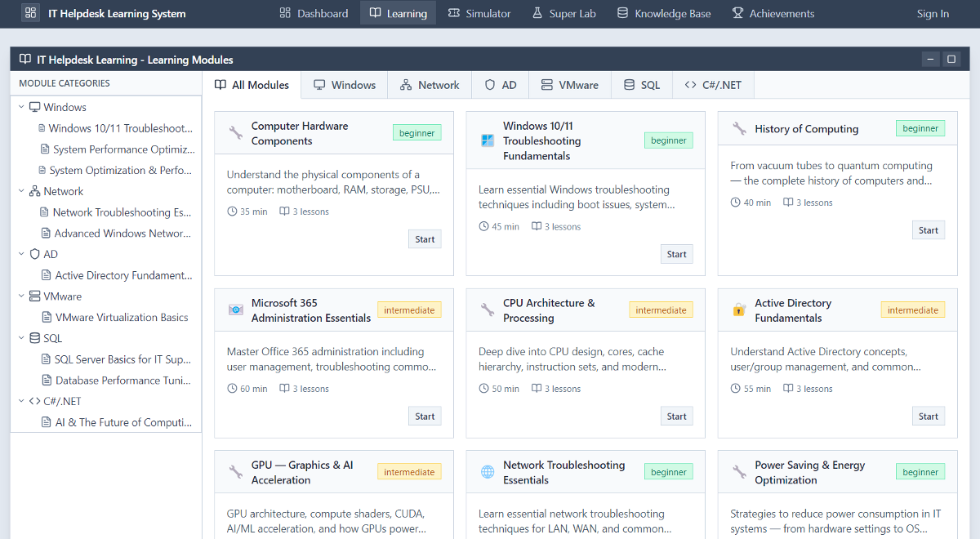Click the book icon next to 3 lessons on History card
The image size is (980, 539).
pos(788,203)
